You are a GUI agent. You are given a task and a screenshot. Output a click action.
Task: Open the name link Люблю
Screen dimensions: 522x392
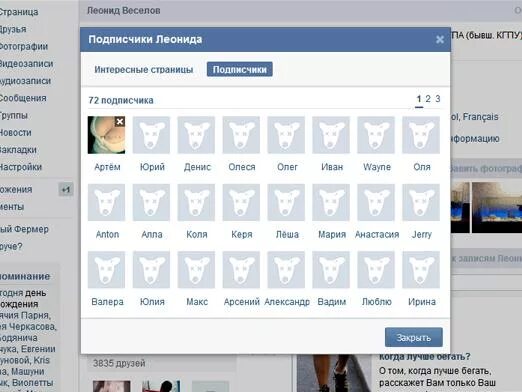[x=377, y=302]
